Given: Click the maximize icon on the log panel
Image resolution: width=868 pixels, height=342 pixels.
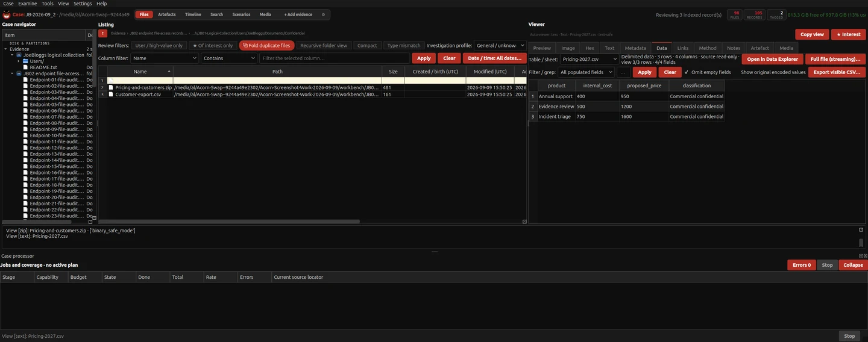Looking at the screenshot, I should pyautogui.click(x=861, y=229).
